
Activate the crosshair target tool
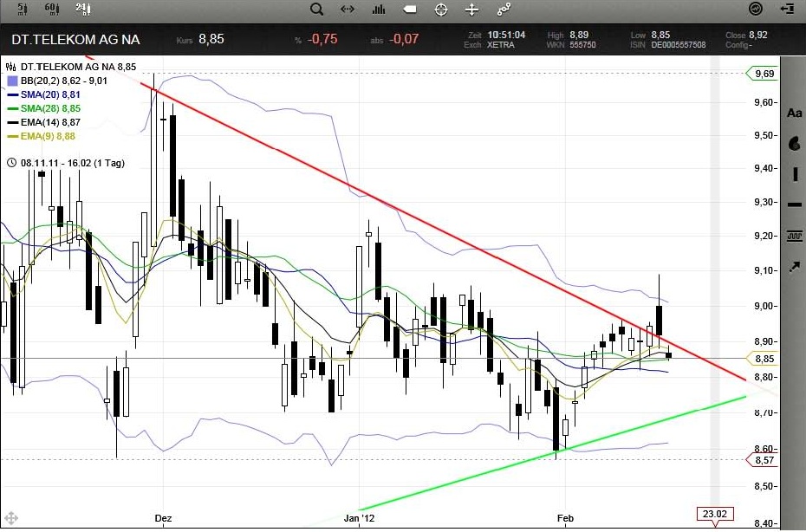[440, 10]
